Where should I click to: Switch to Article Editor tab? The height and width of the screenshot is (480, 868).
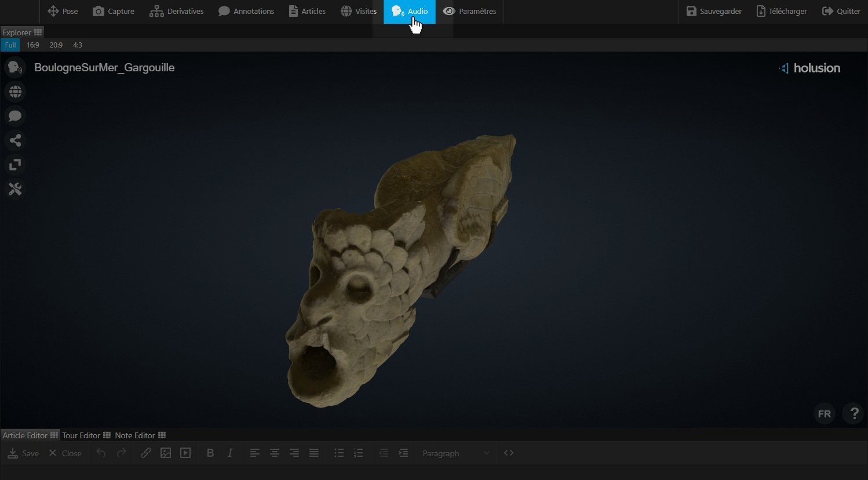tap(30, 435)
